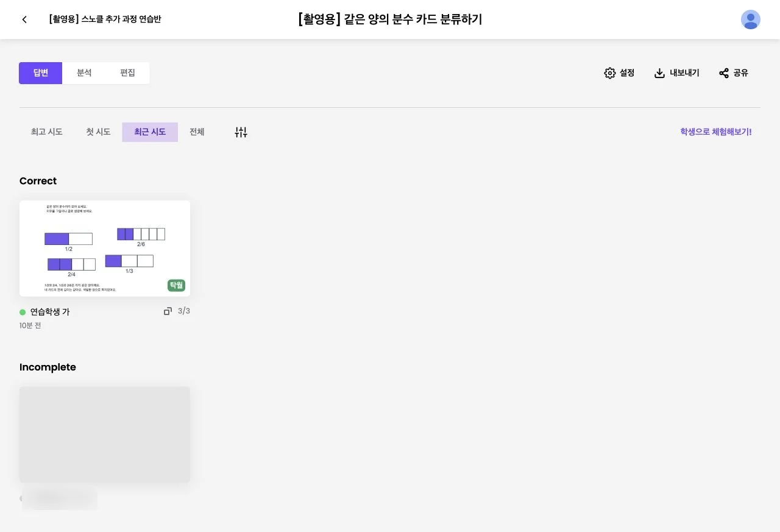The image size is (780, 532).
Task: Switch to the 답변 tab
Action: click(41, 73)
